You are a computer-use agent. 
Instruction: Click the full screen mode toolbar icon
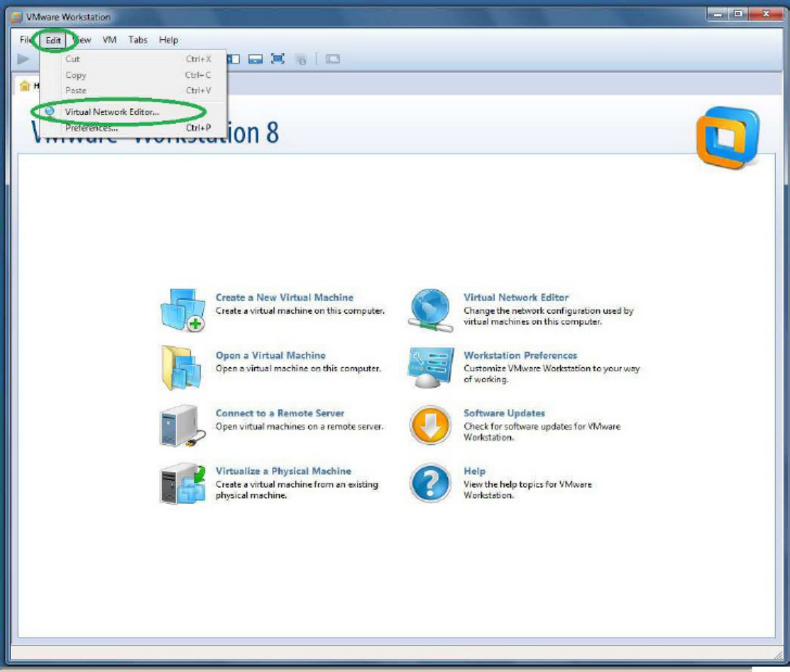[x=278, y=59]
